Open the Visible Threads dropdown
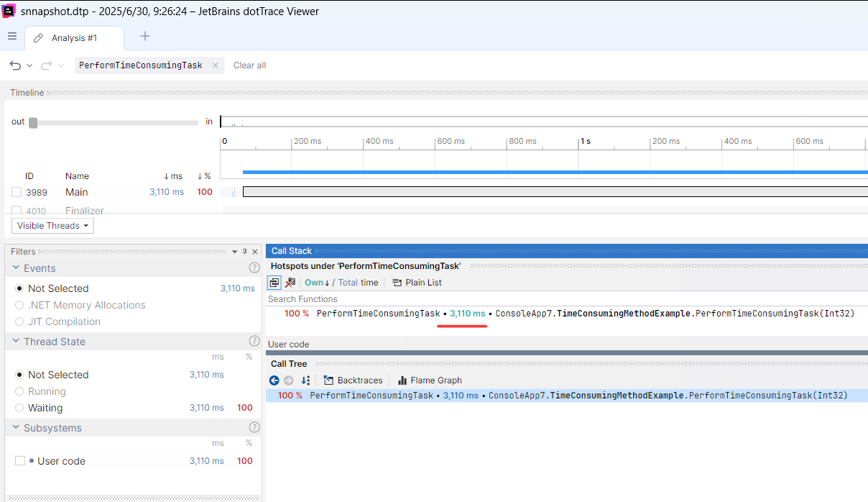 click(52, 226)
